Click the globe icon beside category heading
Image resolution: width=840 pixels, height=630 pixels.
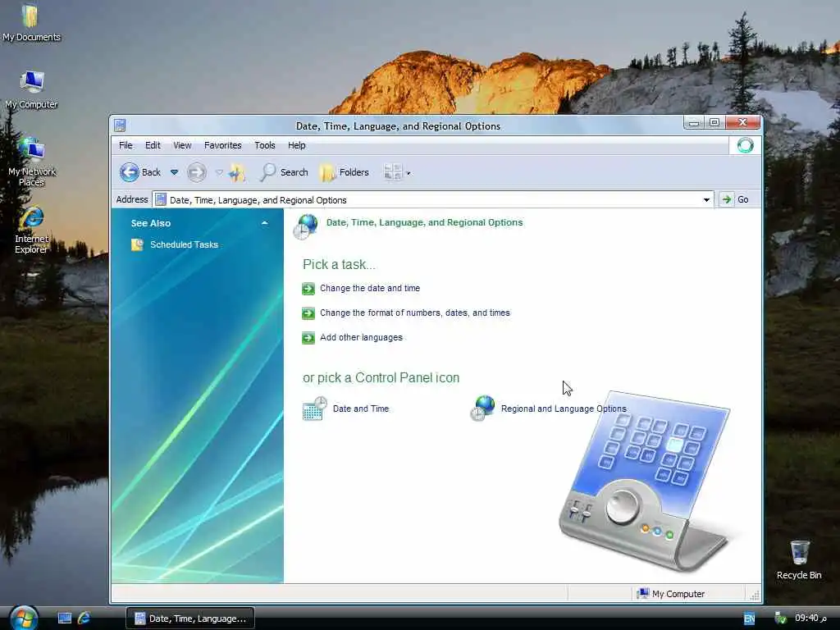pos(305,226)
